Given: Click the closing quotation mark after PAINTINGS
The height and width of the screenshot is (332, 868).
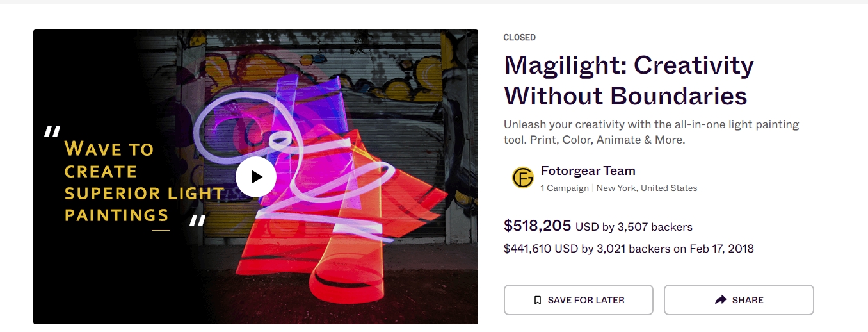Looking at the screenshot, I should [x=197, y=221].
